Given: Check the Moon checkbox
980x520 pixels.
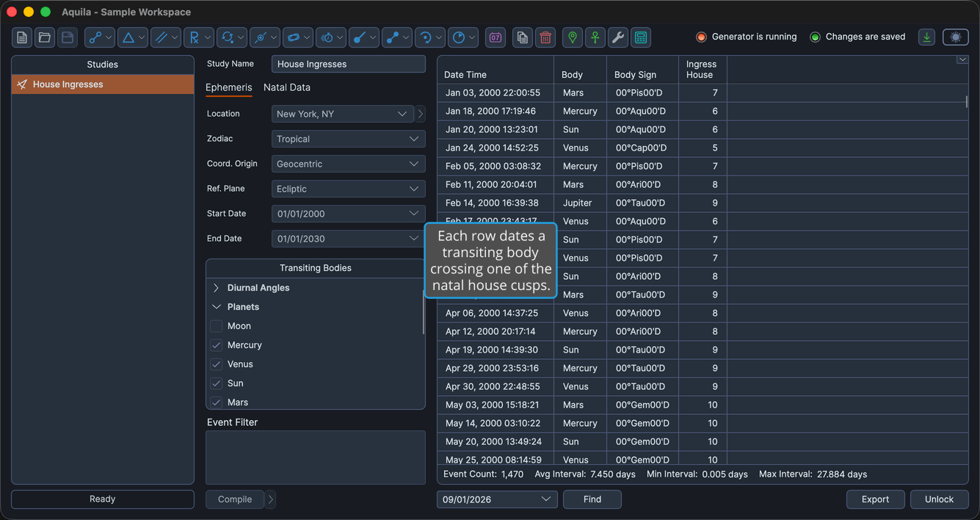Looking at the screenshot, I should click(x=217, y=326).
